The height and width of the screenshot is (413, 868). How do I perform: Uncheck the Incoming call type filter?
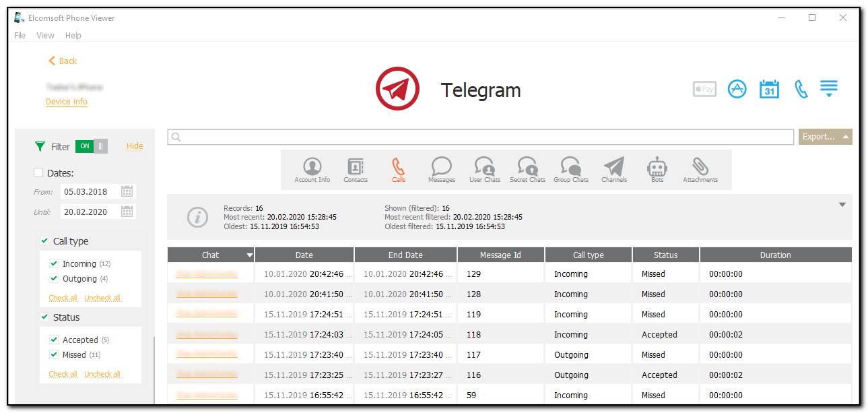(x=54, y=263)
